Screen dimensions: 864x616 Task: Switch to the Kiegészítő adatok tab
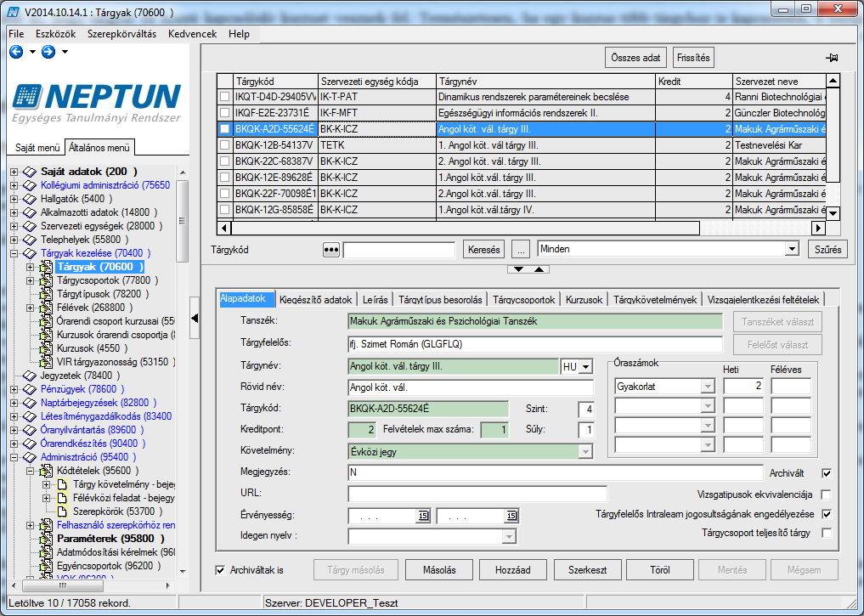coord(316,300)
